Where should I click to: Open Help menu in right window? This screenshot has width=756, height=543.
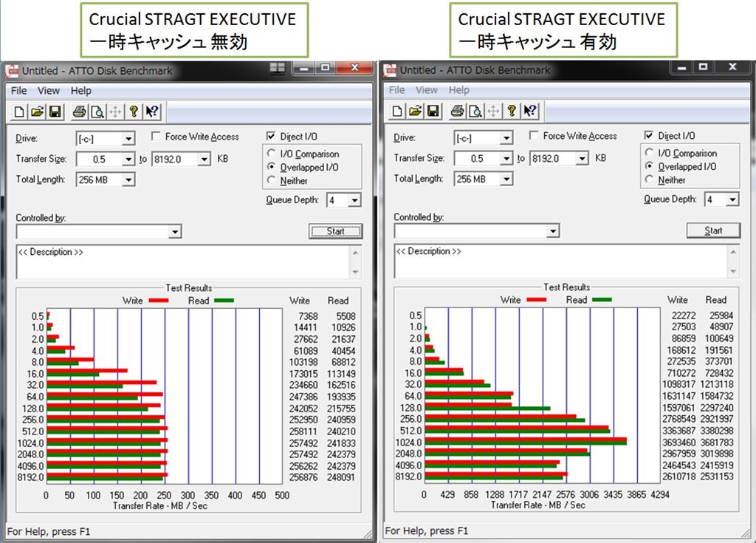[x=459, y=90]
